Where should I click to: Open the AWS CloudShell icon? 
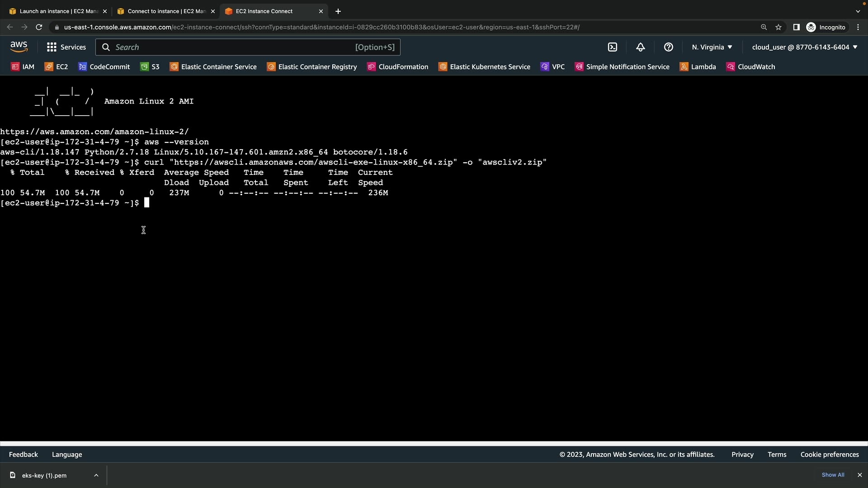click(613, 47)
